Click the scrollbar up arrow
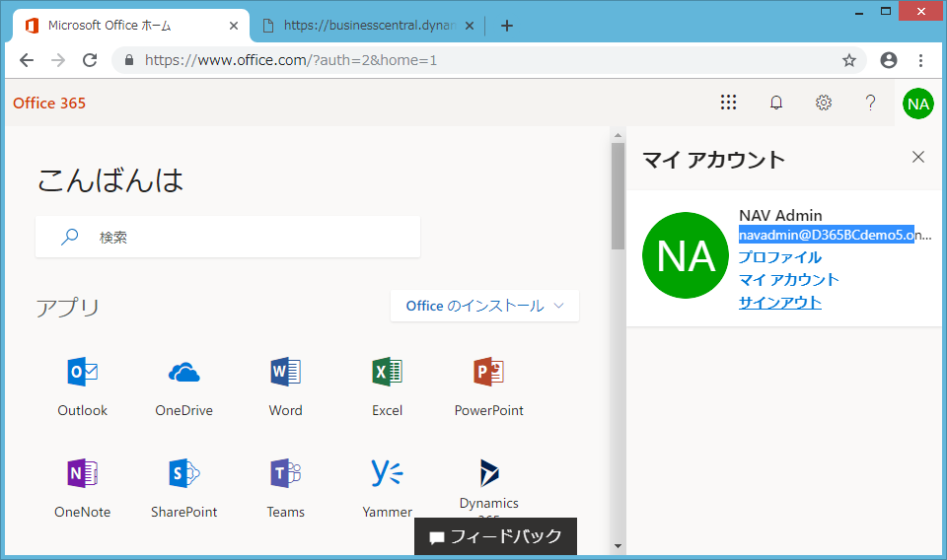Viewport: 947px width, 560px height. (x=618, y=135)
